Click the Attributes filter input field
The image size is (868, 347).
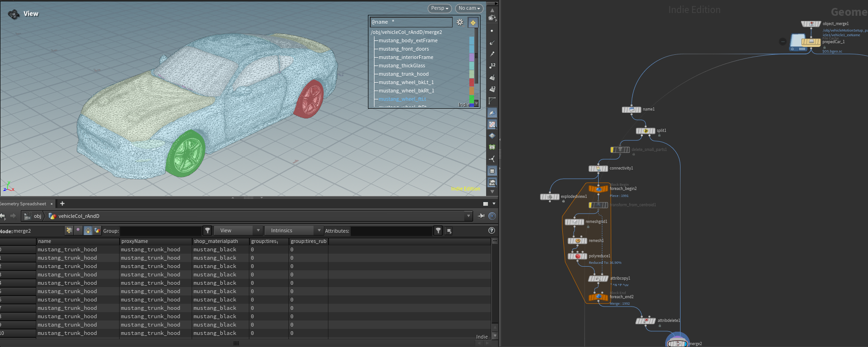392,231
